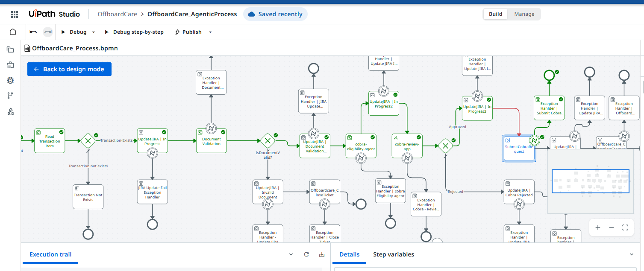Go to the home icon
Image resolution: width=644 pixels, height=271 pixels.
tap(13, 32)
